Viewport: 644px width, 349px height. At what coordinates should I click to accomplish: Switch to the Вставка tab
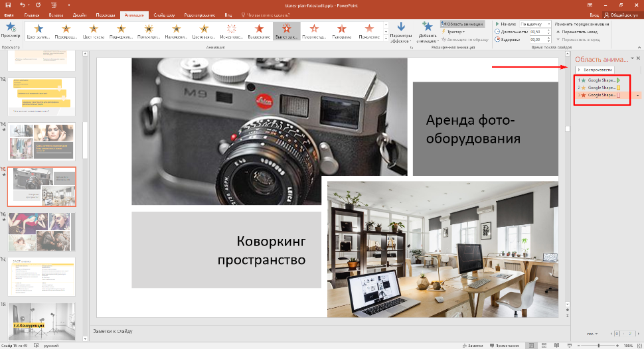tap(56, 15)
